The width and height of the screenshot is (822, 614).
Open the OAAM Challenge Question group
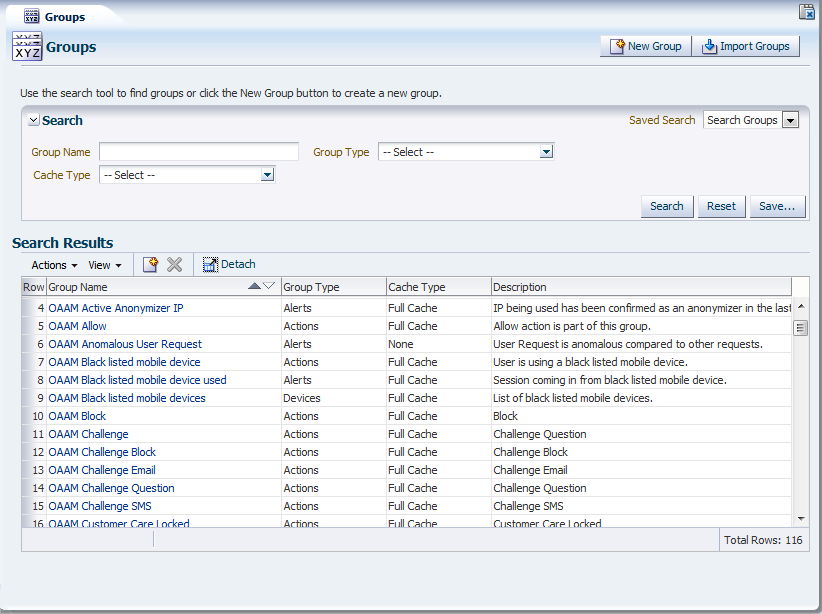pyautogui.click(x=111, y=488)
